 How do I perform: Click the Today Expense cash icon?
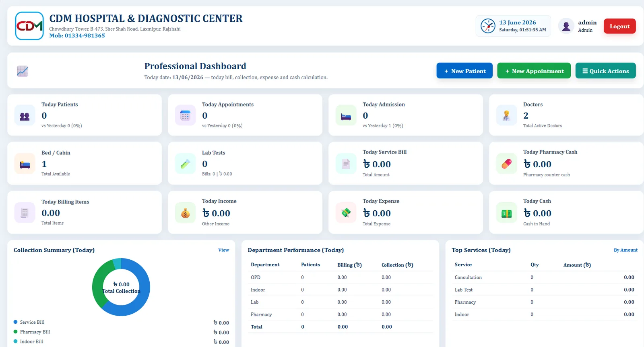346,213
